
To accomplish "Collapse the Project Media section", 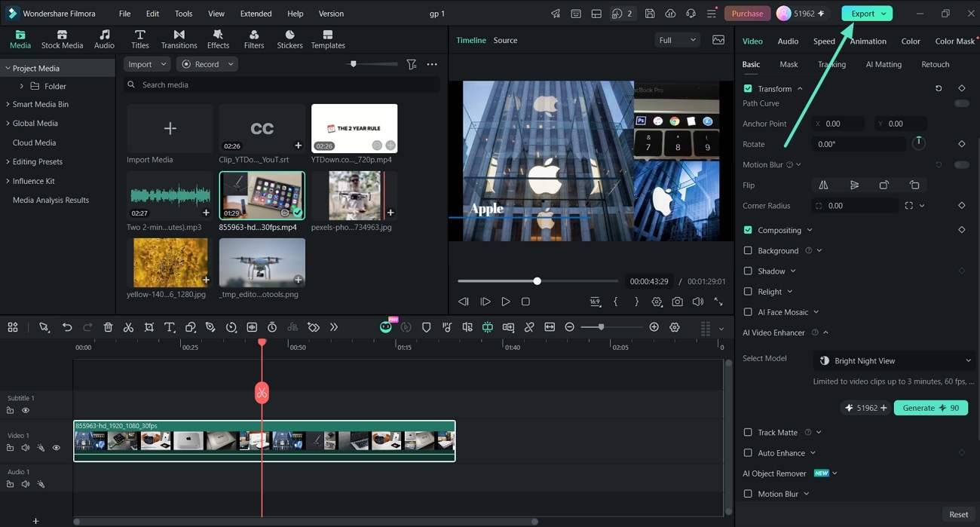I will pyautogui.click(x=8, y=68).
